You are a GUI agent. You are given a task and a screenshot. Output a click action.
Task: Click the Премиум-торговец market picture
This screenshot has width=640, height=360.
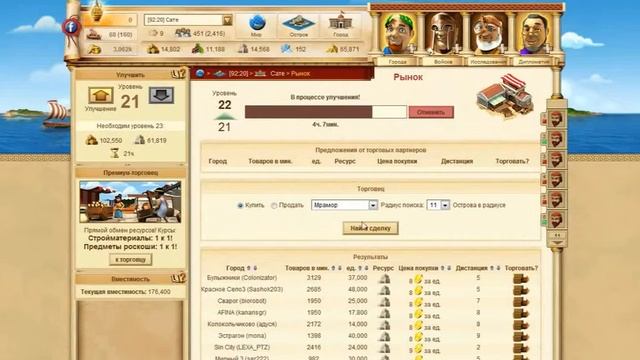pos(130,202)
